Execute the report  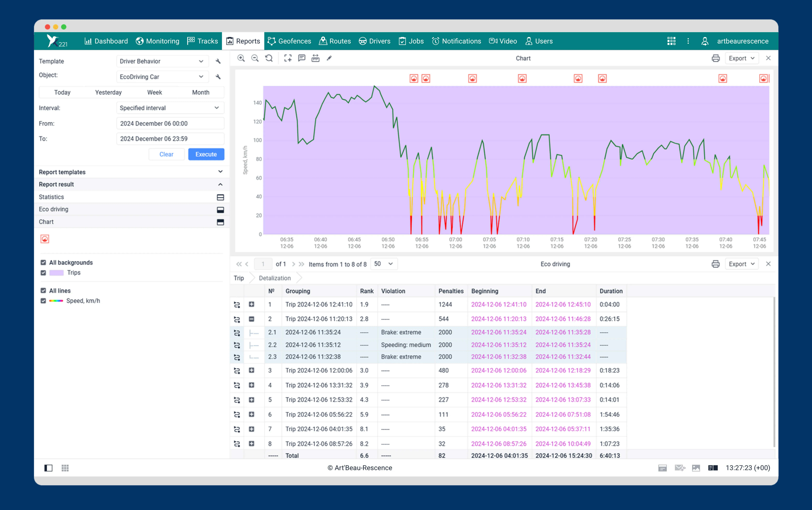tap(206, 154)
